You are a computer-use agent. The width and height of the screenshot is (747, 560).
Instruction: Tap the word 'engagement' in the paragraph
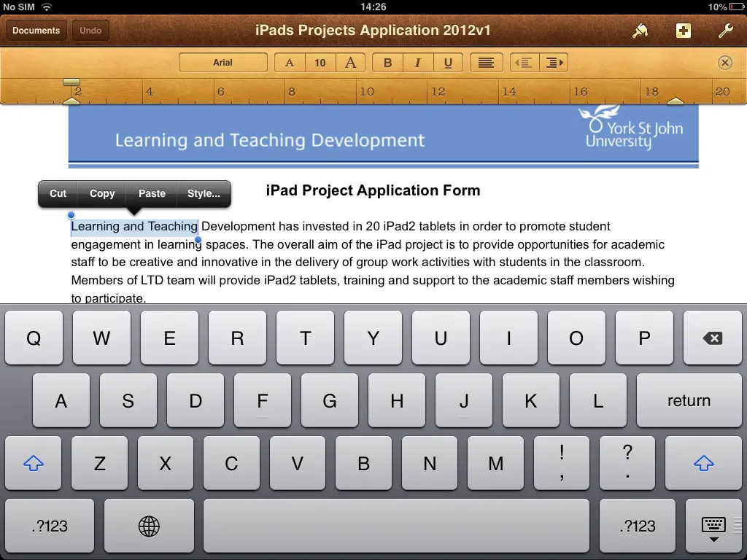coord(107,245)
